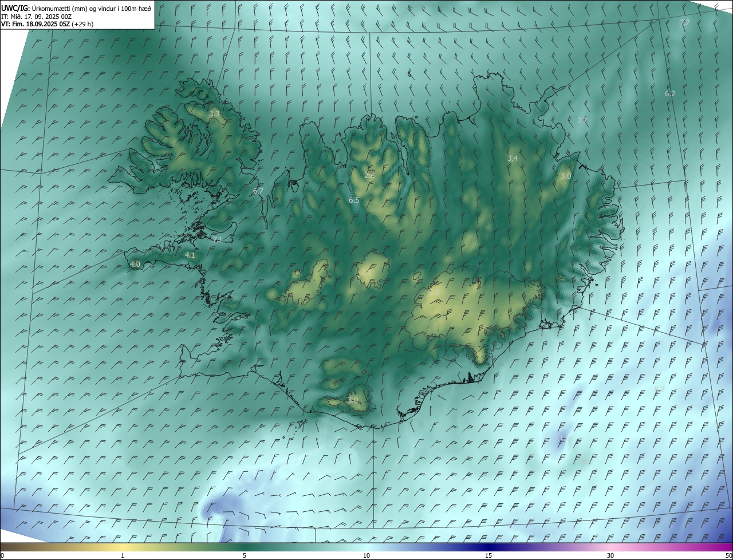The width and height of the screenshot is (733, 560).
Task: Click the 4.0 value label
Action: tap(135, 264)
